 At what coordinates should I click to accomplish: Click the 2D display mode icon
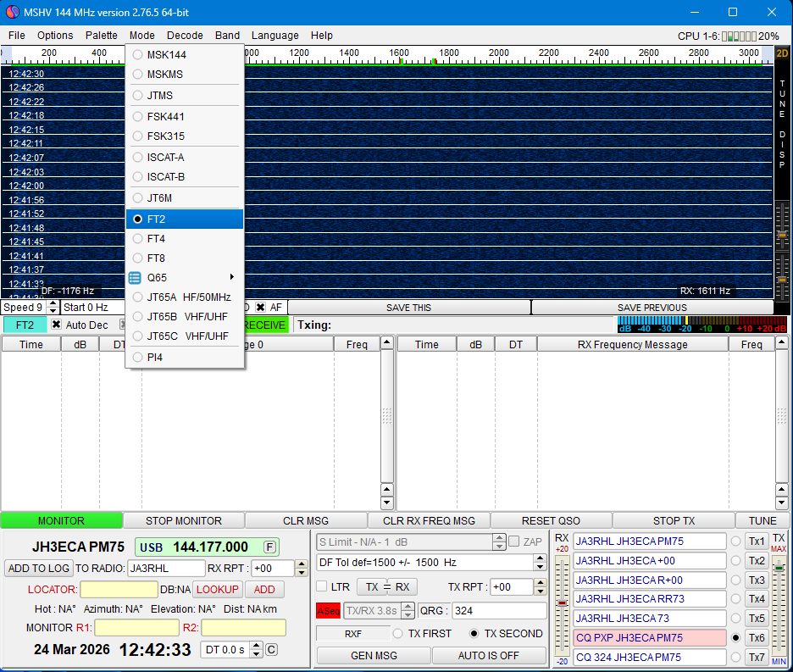(782, 53)
